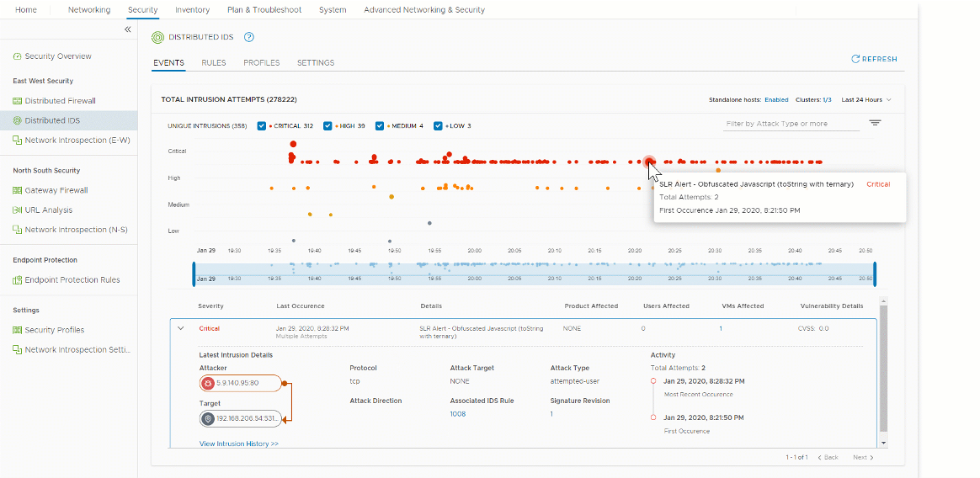Open the Plan & Troubleshoot menu
This screenshot has height=478, width=980.
coord(264,10)
